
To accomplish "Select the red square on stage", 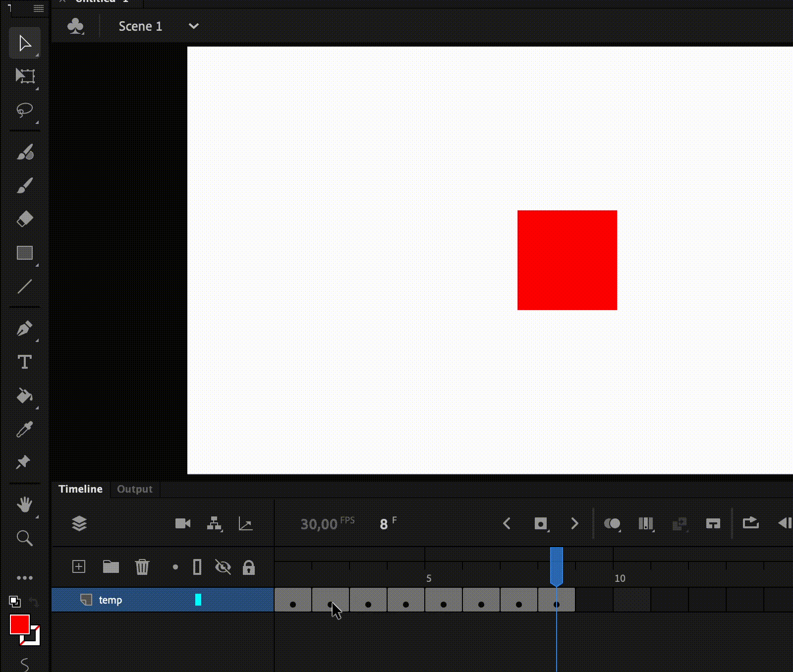I will 567,260.
